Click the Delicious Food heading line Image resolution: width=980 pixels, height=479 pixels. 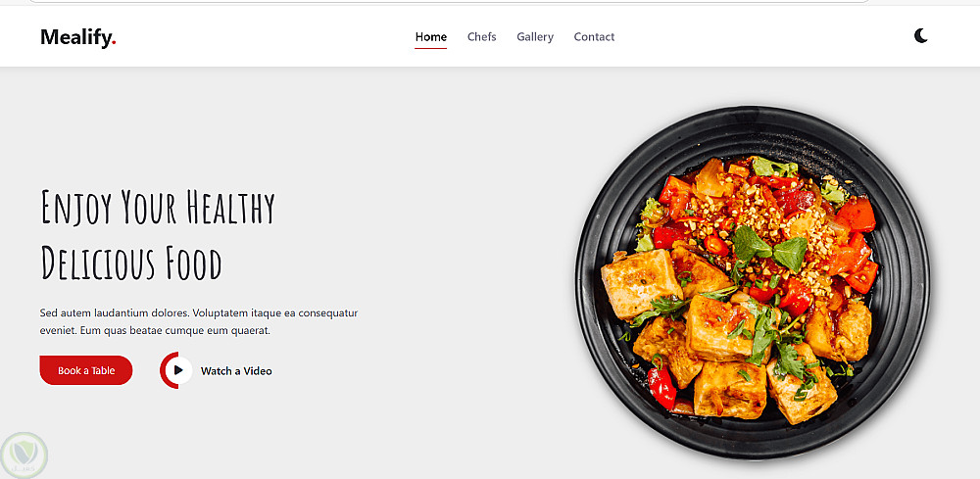click(131, 263)
